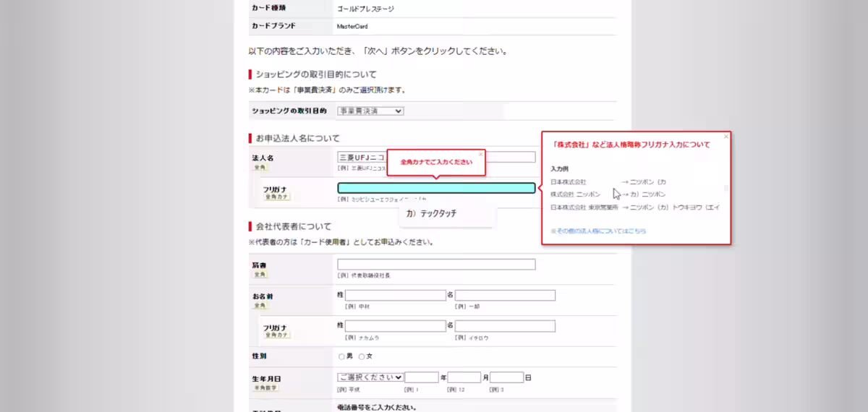Click the representative フリガナ 名 field
The width and height of the screenshot is (868, 412).
[505, 326]
